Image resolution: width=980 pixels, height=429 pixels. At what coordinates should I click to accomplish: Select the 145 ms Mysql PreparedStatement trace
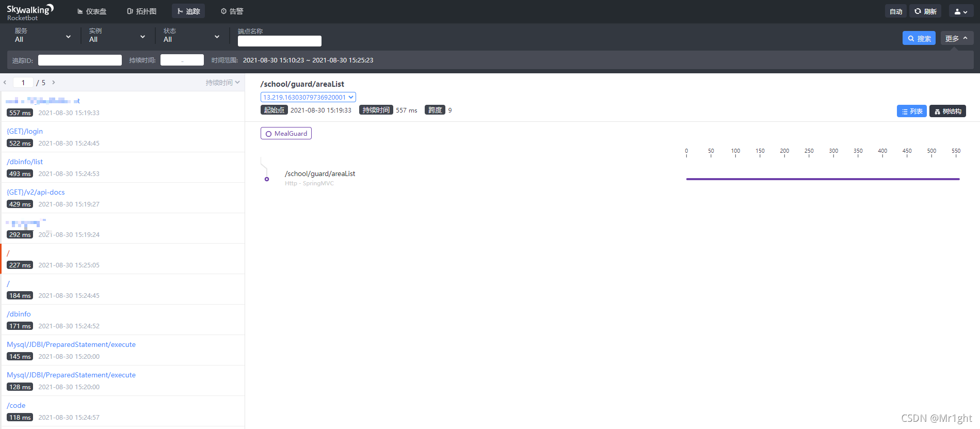click(x=122, y=350)
